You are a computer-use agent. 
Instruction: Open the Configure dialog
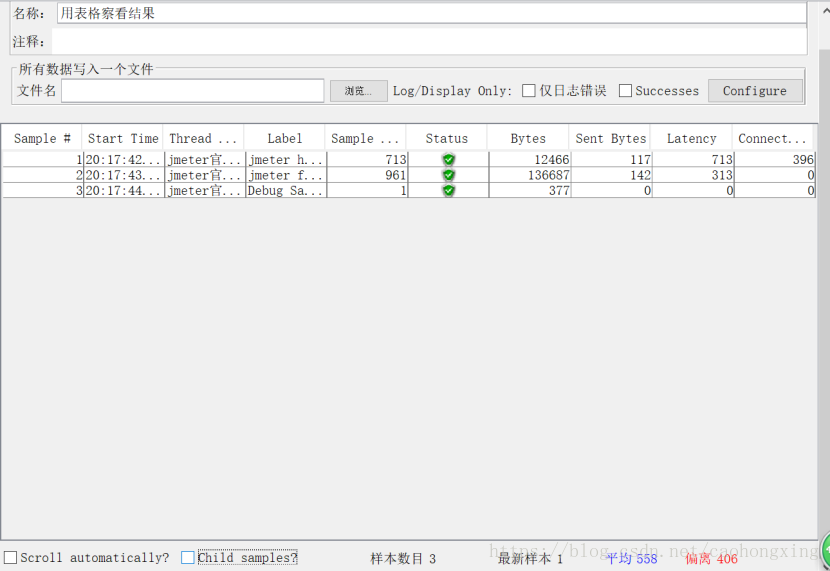click(x=755, y=91)
